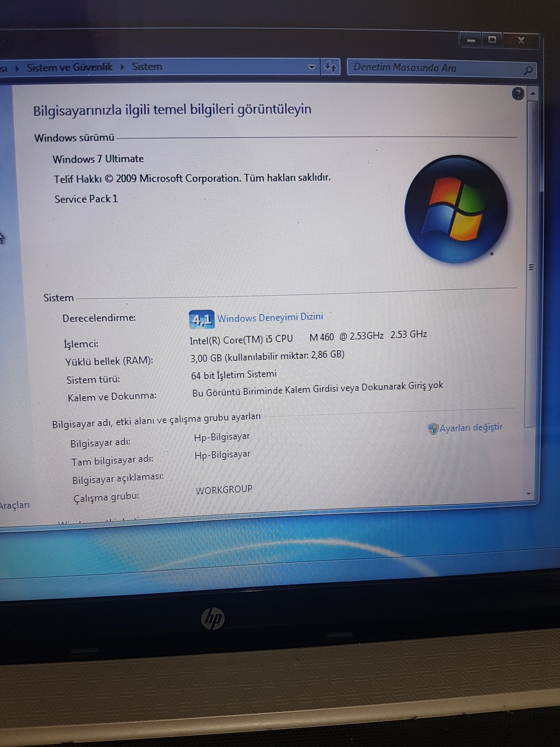Open the Windows Deneyimi Dizini link
The width and height of the screenshot is (560, 747).
(x=270, y=317)
